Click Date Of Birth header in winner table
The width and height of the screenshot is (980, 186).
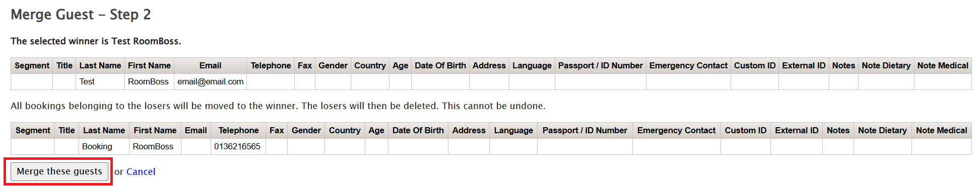(x=440, y=65)
